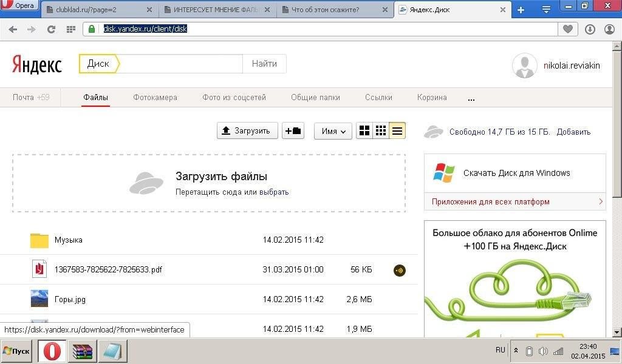Viewport: 622px width, 364px height.
Task: Switch to large tiles view
Action: (x=364, y=130)
